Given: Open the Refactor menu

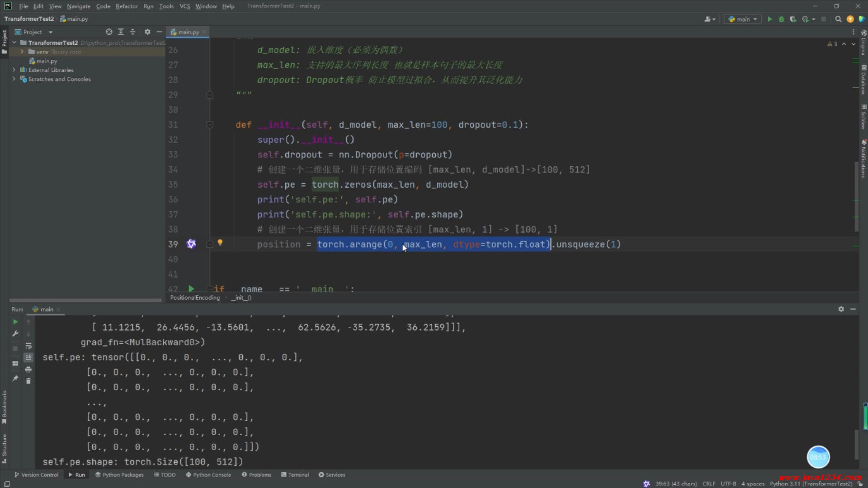Looking at the screenshot, I should [x=127, y=6].
